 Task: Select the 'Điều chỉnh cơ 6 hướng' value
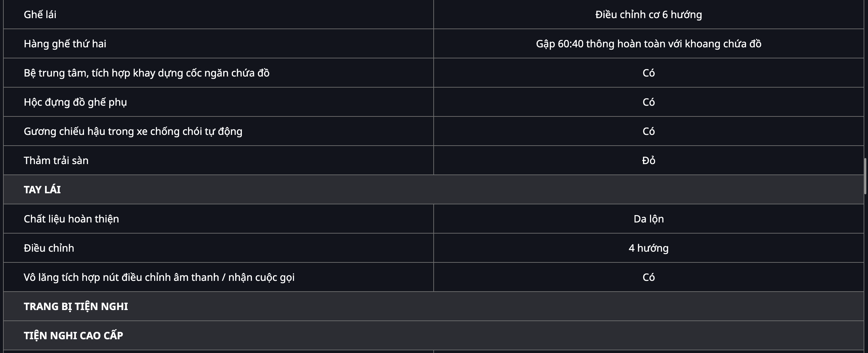click(648, 14)
